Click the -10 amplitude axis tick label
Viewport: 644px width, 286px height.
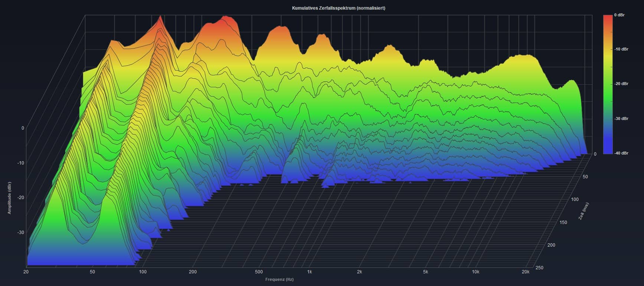click(20, 163)
